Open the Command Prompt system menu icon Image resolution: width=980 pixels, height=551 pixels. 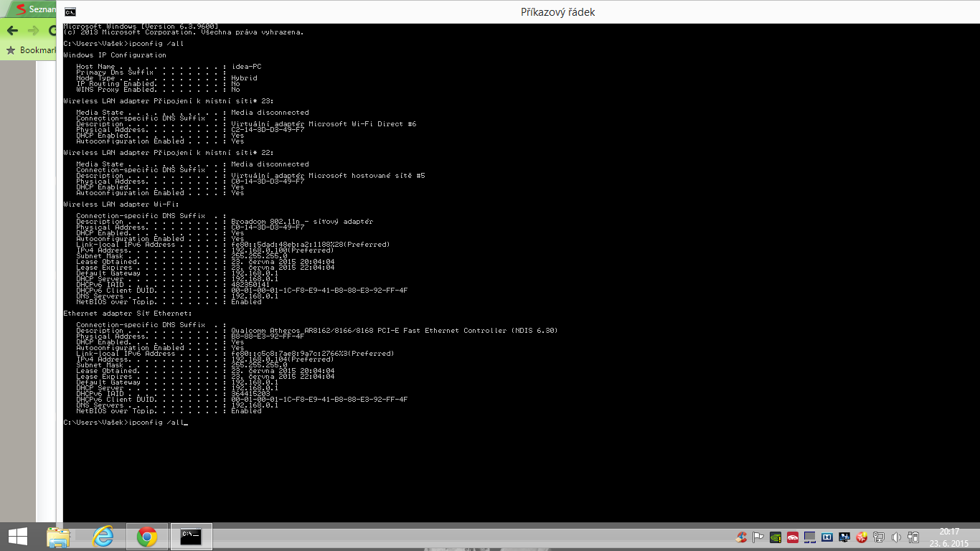pyautogui.click(x=70, y=12)
